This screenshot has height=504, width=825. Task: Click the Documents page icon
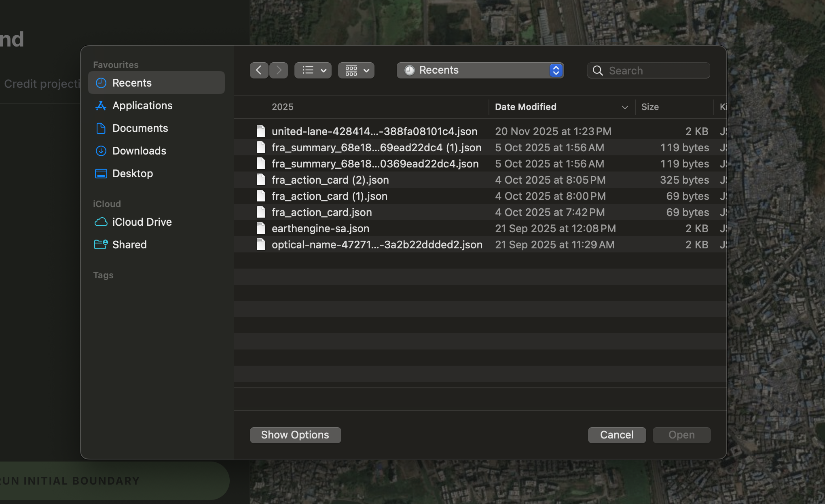coord(101,128)
